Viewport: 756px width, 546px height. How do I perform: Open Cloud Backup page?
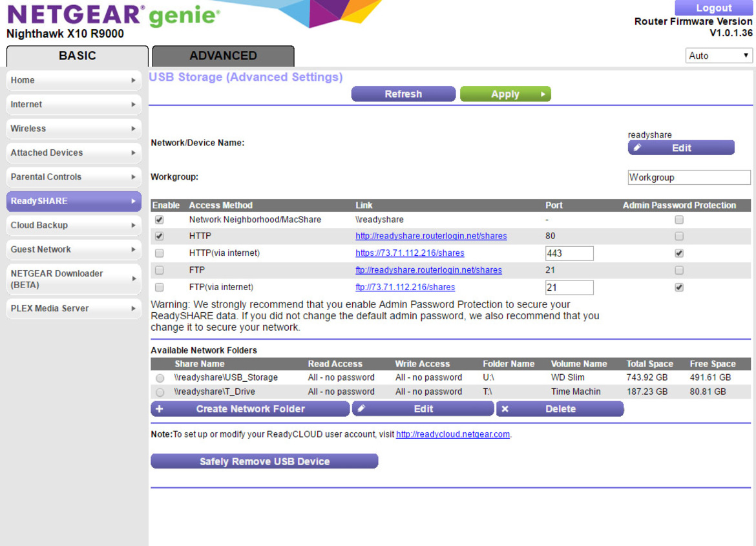pyautogui.click(x=74, y=226)
